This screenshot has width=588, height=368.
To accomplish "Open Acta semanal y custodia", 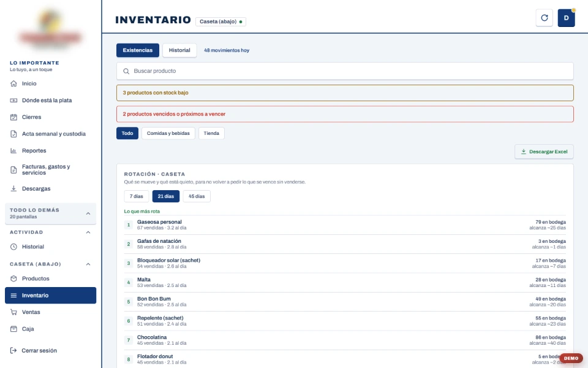I will pos(50,134).
